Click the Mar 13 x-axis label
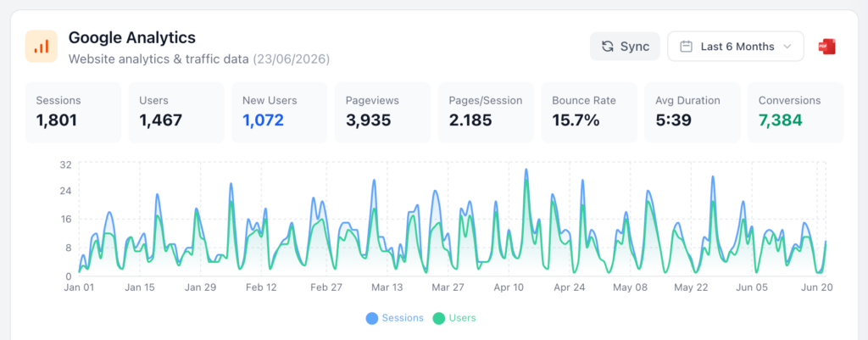This screenshot has height=340, width=868. pyautogui.click(x=387, y=287)
